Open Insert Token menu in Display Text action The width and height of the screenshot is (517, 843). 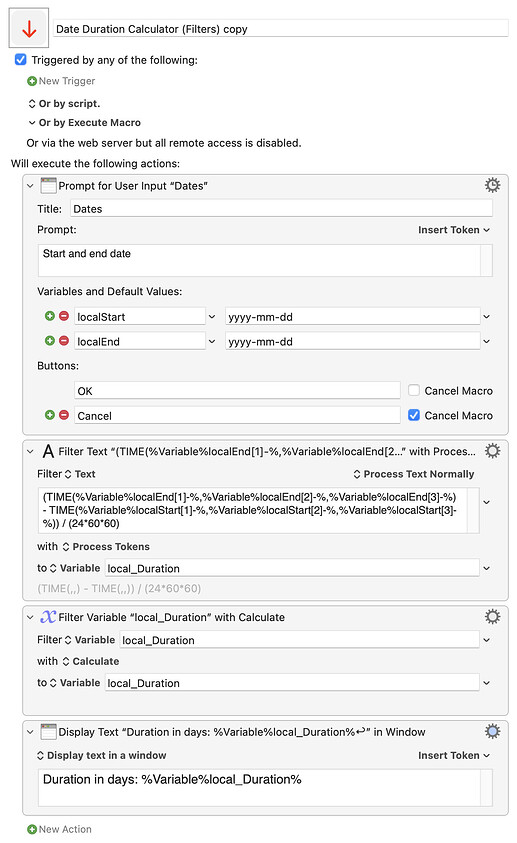(x=454, y=755)
